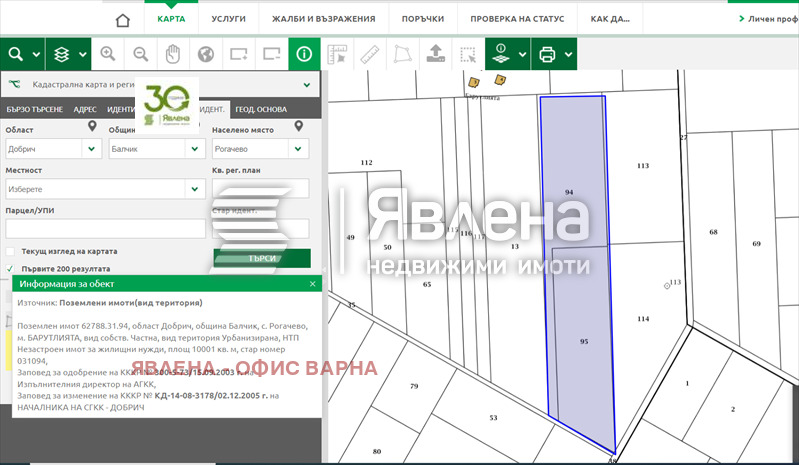799x465 pixels.
Task: Open the layers tool in toolbar
Action: coord(68,54)
